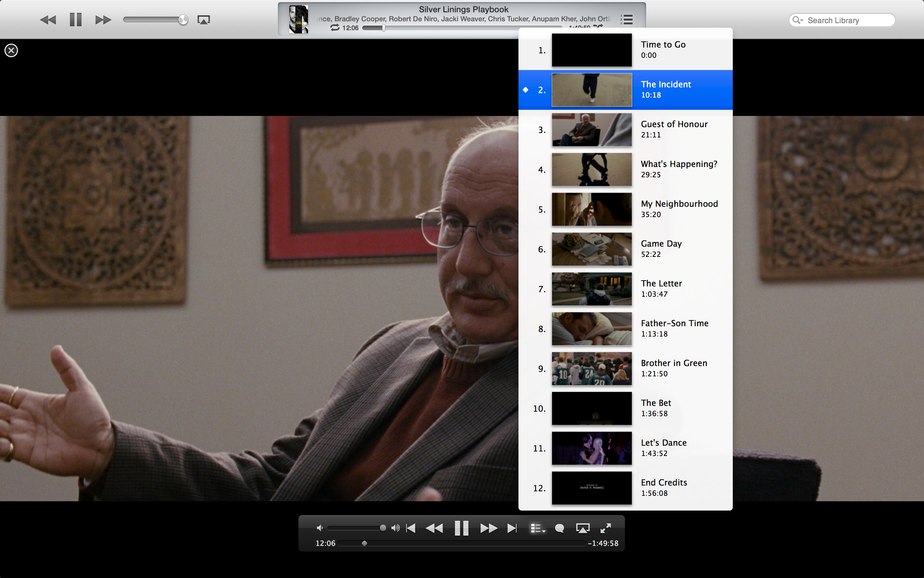Toggle repeat in the now playing display
The width and height of the screenshot is (924, 578).
tap(335, 28)
